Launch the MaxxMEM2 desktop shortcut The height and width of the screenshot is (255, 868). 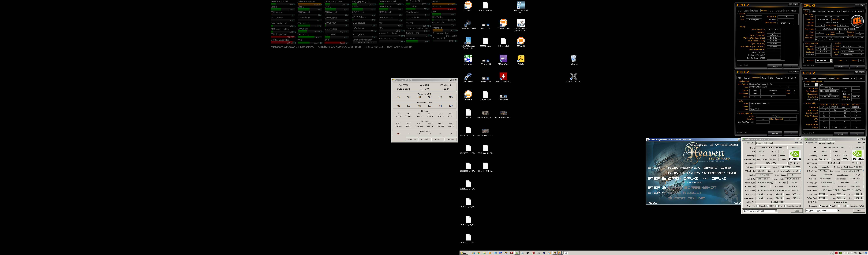[468, 78]
